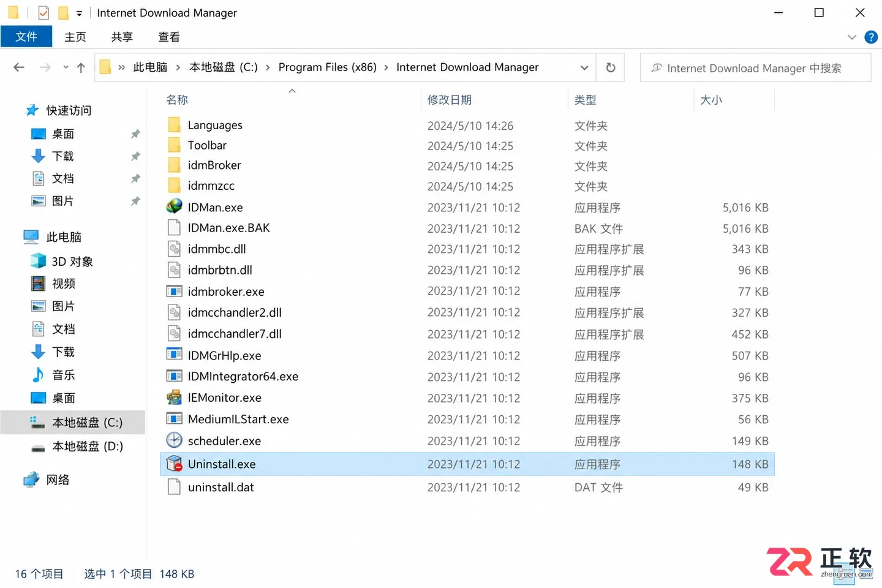Image resolution: width=882 pixels, height=588 pixels.
Task: Refresh the current folder view
Action: pyautogui.click(x=611, y=67)
